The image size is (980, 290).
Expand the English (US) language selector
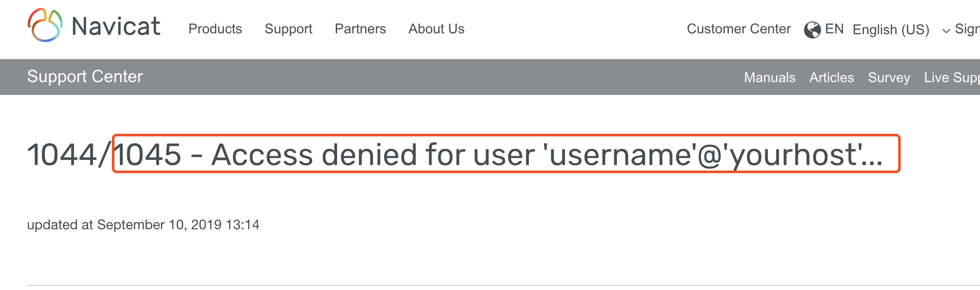pyautogui.click(x=890, y=30)
